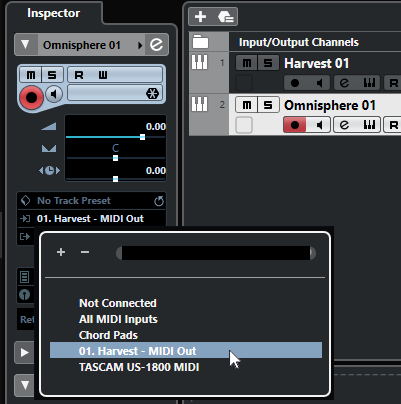Click the volume slider handle in Inspector
Screen dimensions: 401x404
(142, 137)
